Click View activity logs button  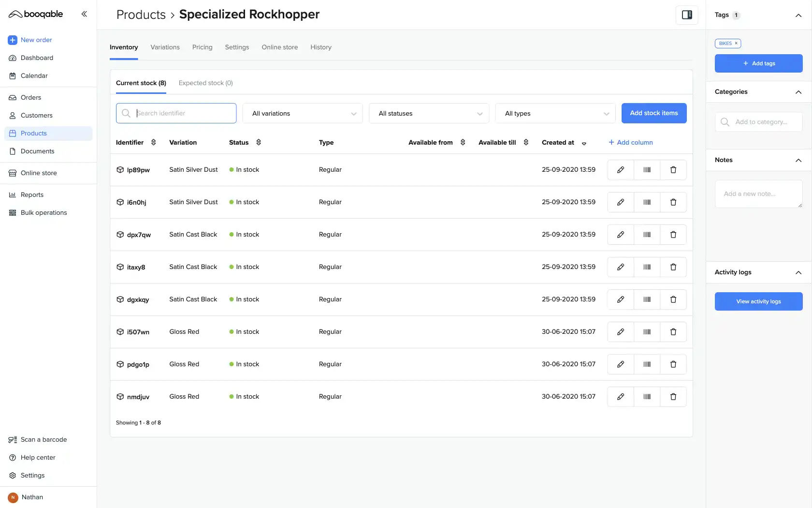coord(758,301)
